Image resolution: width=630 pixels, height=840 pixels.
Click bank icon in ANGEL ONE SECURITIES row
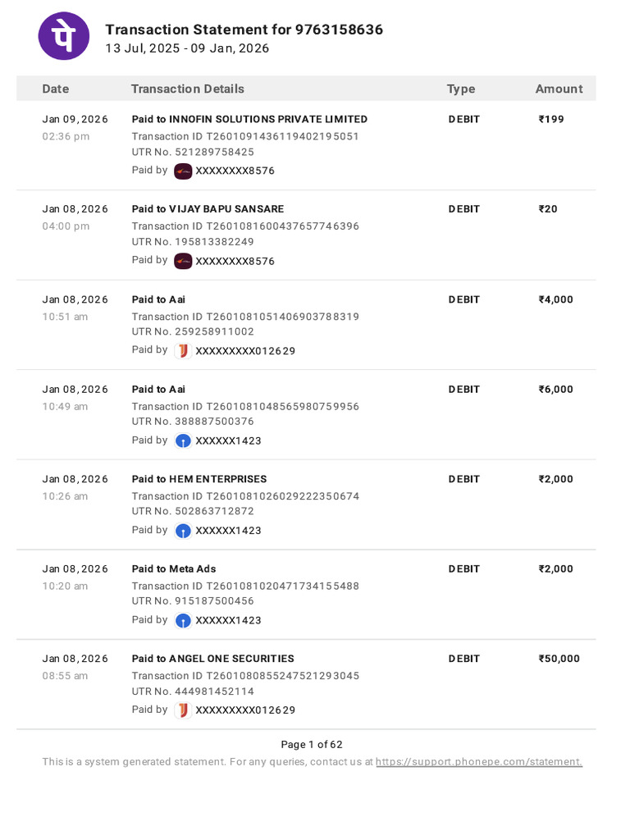point(183,710)
